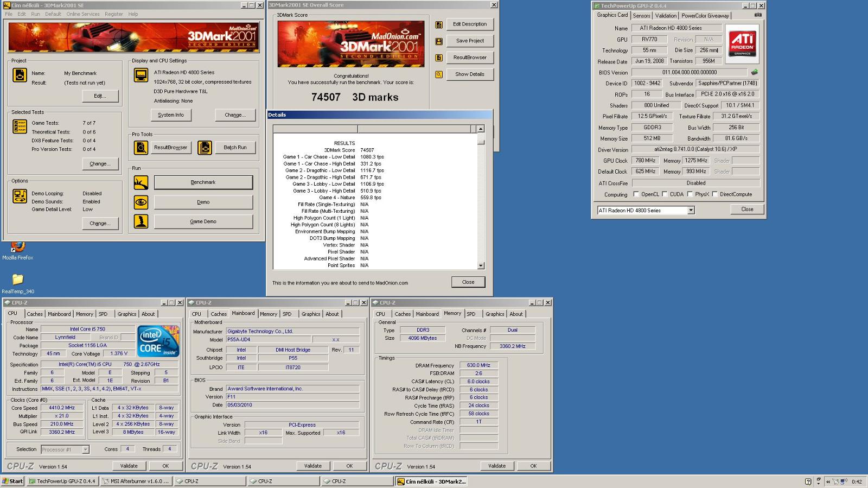Click the GPU-Z Name field value
This screenshot has height=488, width=868.
(676, 28)
